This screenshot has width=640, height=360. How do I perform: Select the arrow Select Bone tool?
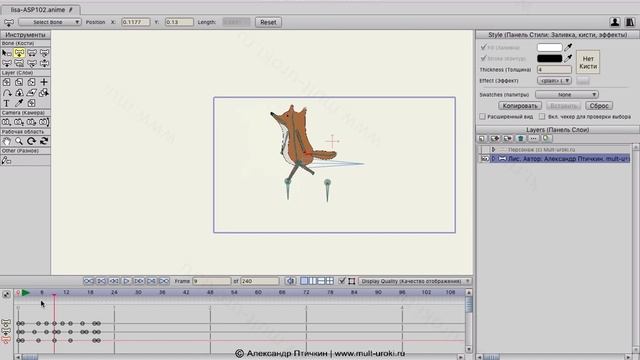pyautogui.click(x=7, y=53)
